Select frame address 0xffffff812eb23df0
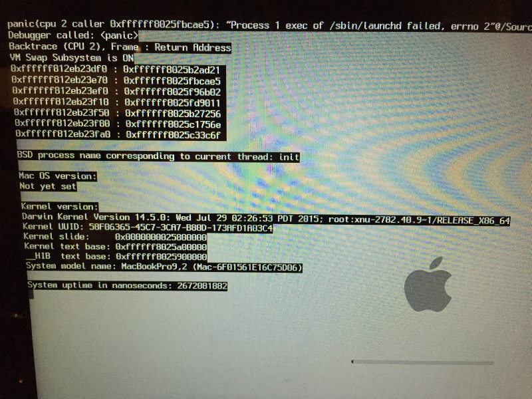The width and height of the screenshot is (532, 399). pos(59,69)
